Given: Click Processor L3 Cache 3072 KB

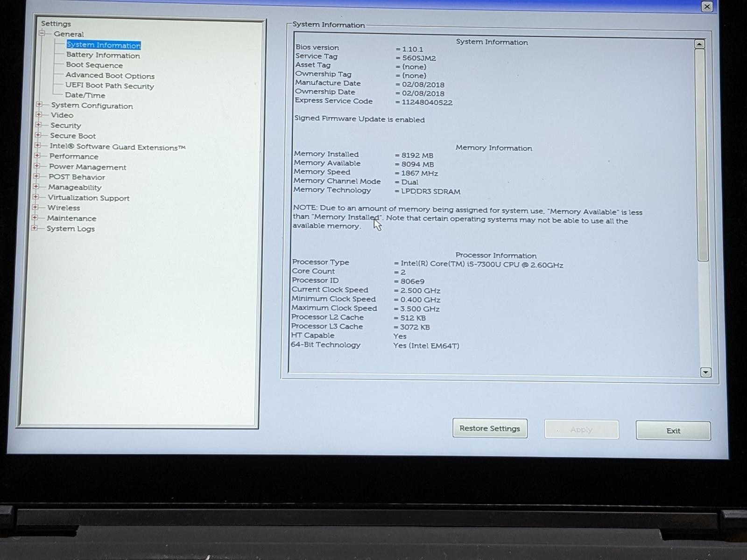Looking at the screenshot, I should click(x=415, y=327).
